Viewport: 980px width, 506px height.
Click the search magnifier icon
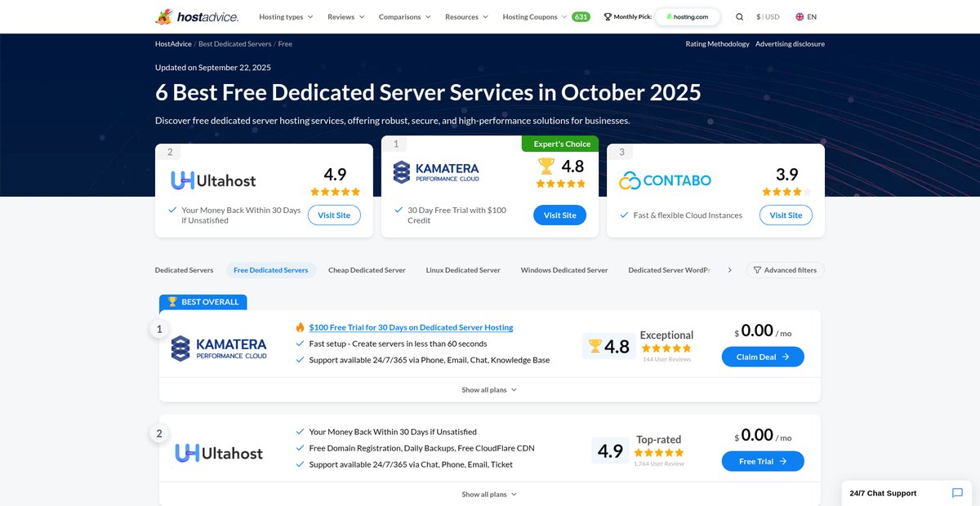point(739,16)
